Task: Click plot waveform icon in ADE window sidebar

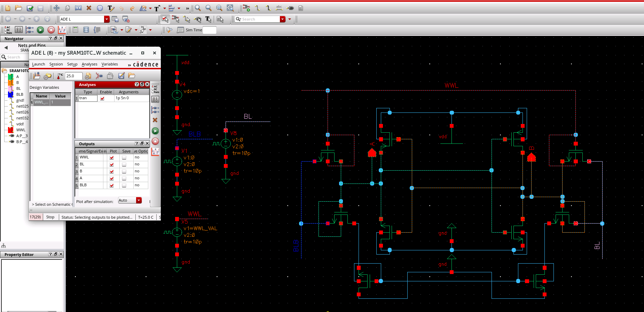Action: (x=155, y=152)
